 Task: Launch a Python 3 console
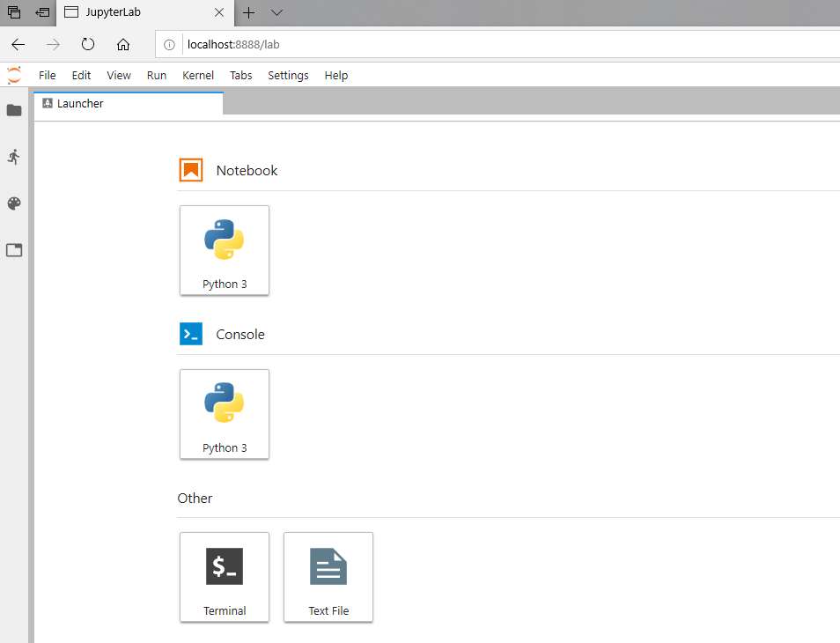pyautogui.click(x=225, y=414)
